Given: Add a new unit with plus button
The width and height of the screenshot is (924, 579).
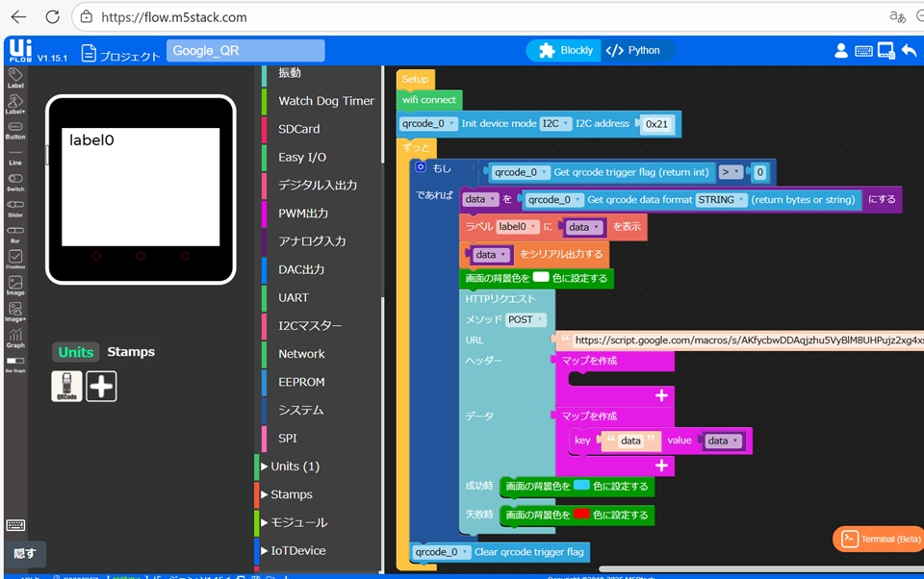Looking at the screenshot, I should coord(101,386).
